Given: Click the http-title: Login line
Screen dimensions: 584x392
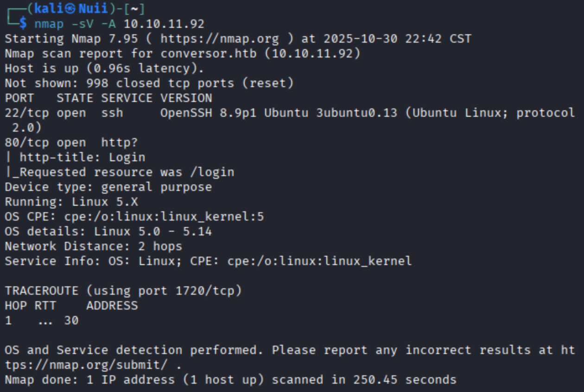Looking at the screenshot, I should pos(82,157).
